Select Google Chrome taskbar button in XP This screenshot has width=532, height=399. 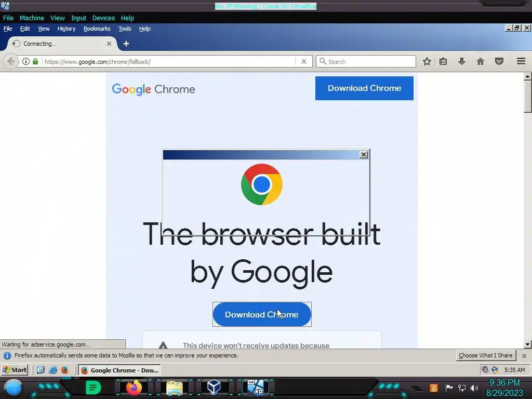pyautogui.click(x=119, y=370)
